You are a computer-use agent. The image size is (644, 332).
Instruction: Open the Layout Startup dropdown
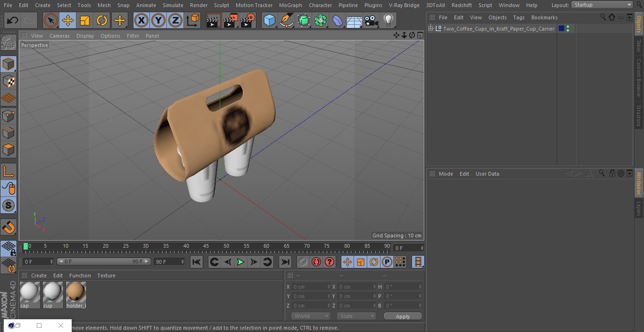[602, 5]
